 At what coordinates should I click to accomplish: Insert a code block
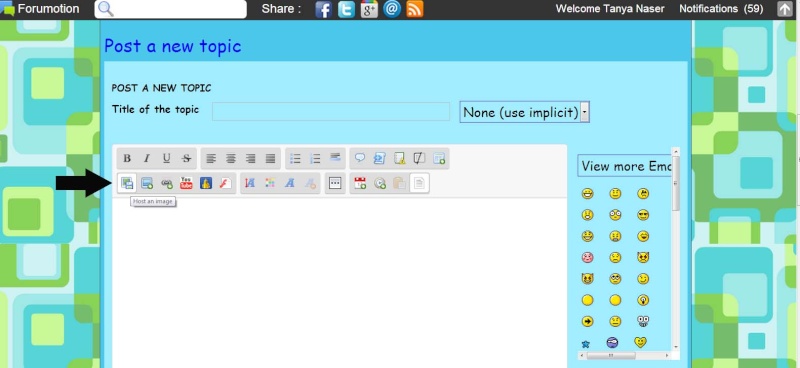379,159
